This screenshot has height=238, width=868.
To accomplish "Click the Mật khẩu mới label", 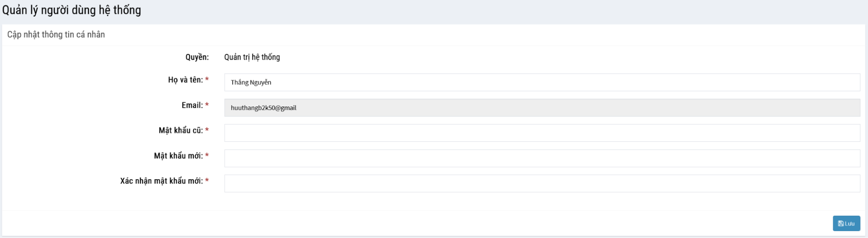I will pos(178,156).
